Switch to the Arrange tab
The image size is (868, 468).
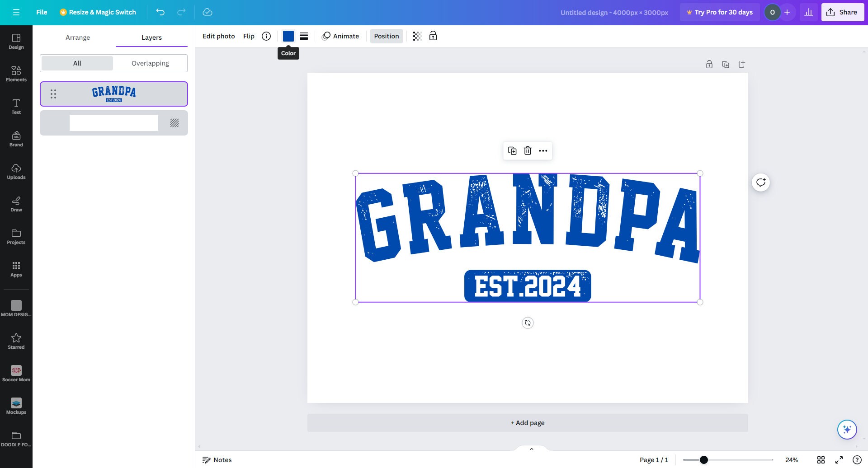click(x=77, y=37)
